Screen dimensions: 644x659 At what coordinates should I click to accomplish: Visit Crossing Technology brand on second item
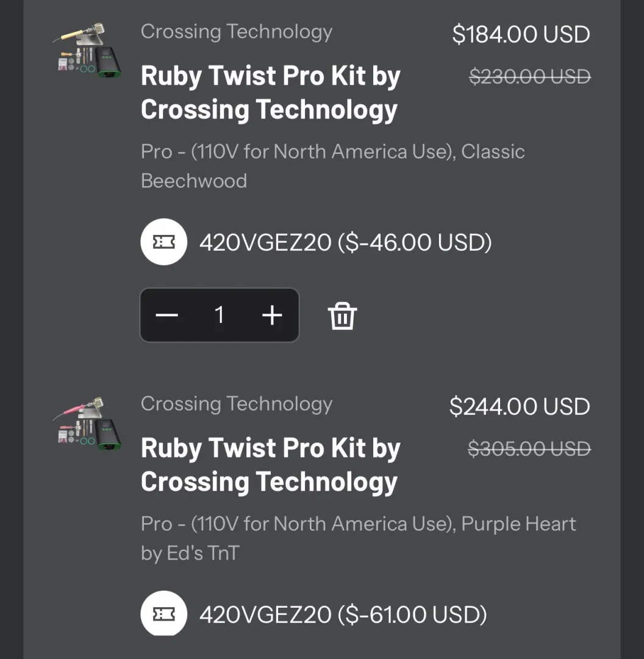point(237,403)
